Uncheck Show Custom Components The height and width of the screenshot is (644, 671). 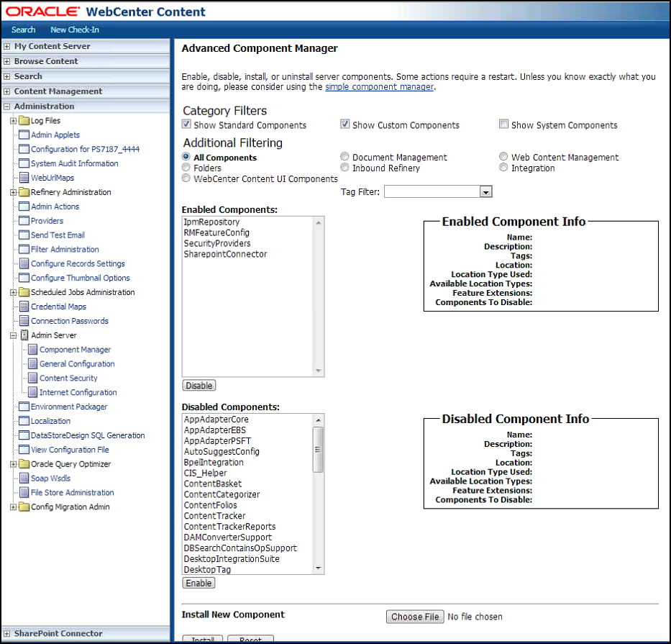coord(345,124)
